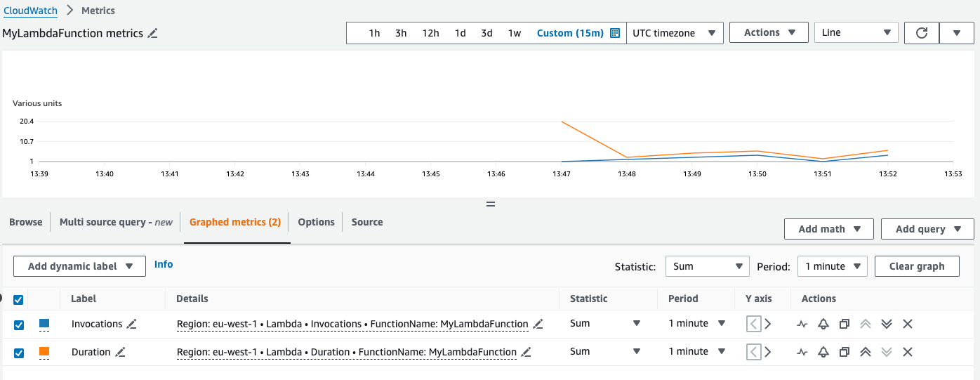This screenshot has width=980, height=380.
Task: Move Invocations row up
Action: click(866, 324)
